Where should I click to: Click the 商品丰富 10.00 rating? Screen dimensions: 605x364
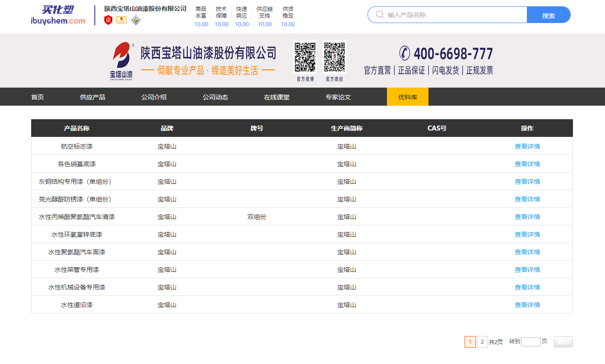click(x=201, y=17)
